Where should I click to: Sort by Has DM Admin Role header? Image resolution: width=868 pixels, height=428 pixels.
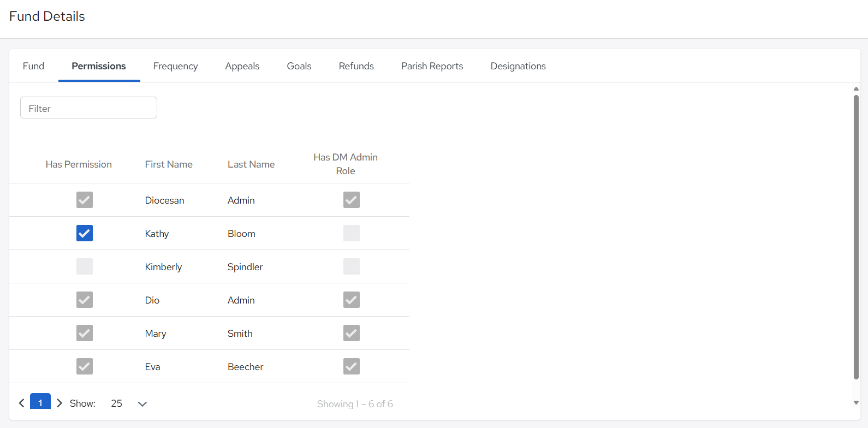click(x=346, y=164)
